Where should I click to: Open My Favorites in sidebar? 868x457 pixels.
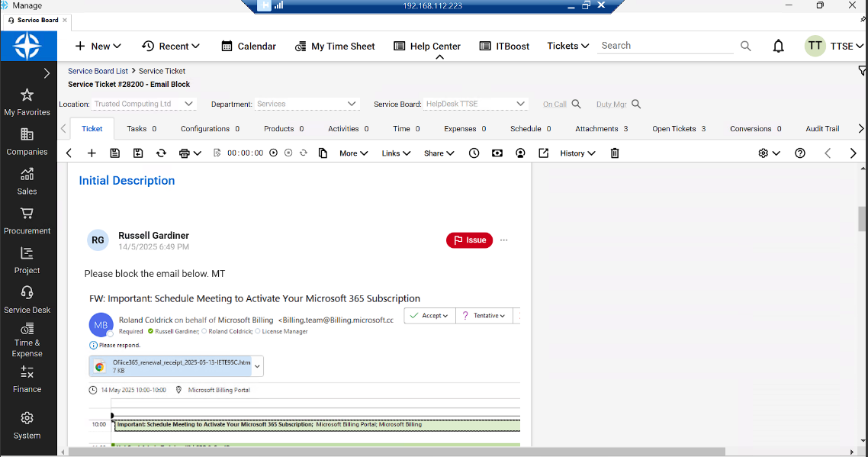[x=27, y=102]
